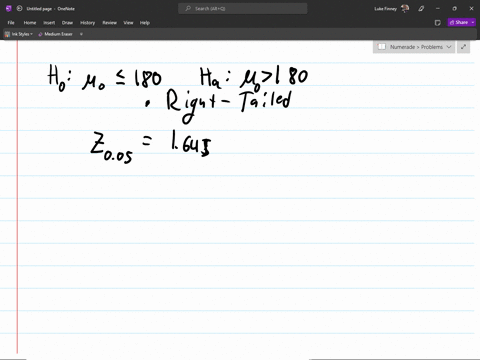Select the Medium Eraser tool
This screenshot has width=480, height=360.
click(55, 34)
